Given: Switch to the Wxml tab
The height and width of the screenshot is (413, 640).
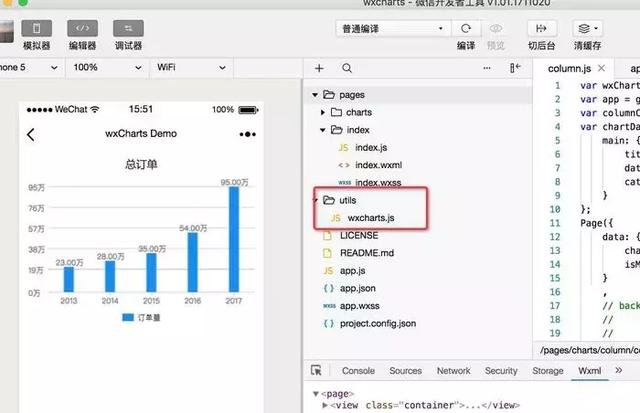Looking at the screenshot, I should click(x=589, y=371).
